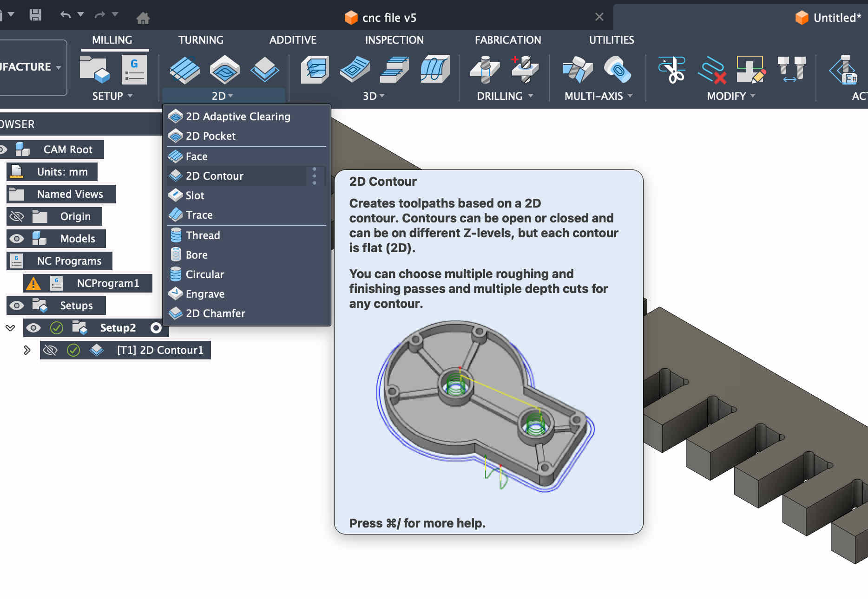Show the hidden Origin folder

pos(17,216)
